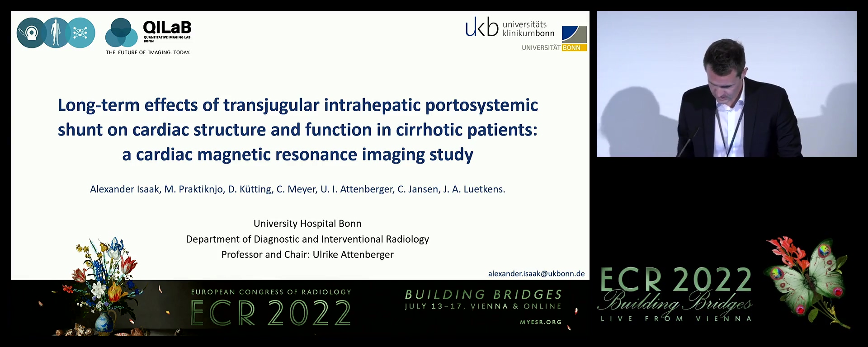Viewport: 868px width, 347px height.
Task: Click the ukb universitätsklinikum bonn logo
Action: pyautogui.click(x=510, y=28)
